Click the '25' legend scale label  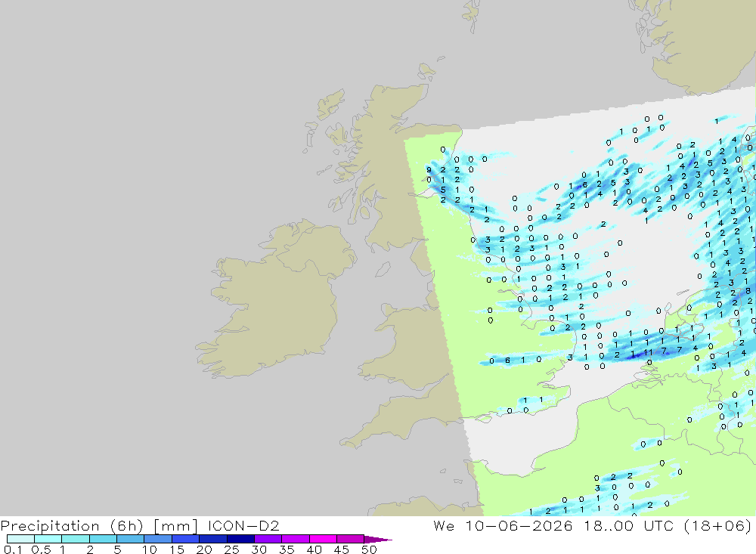click(x=232, y=549)
